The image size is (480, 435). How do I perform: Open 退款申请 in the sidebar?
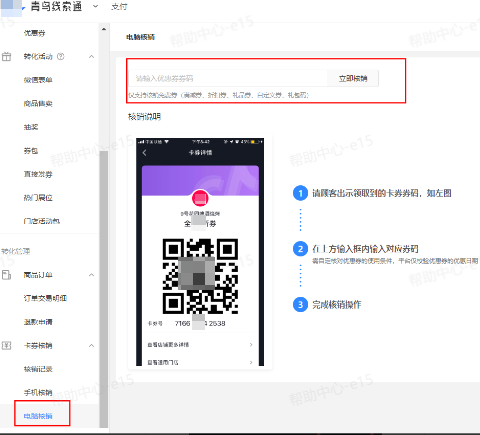click(x=38, y=322)
